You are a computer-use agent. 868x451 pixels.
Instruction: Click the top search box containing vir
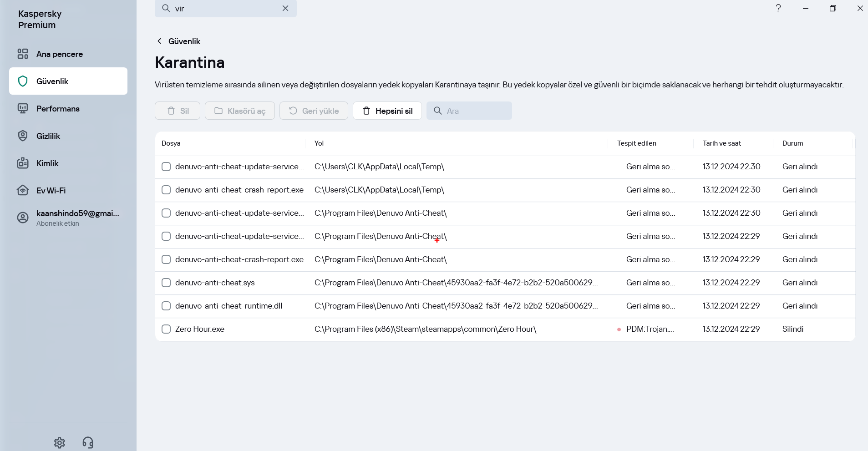coord(223,9)
